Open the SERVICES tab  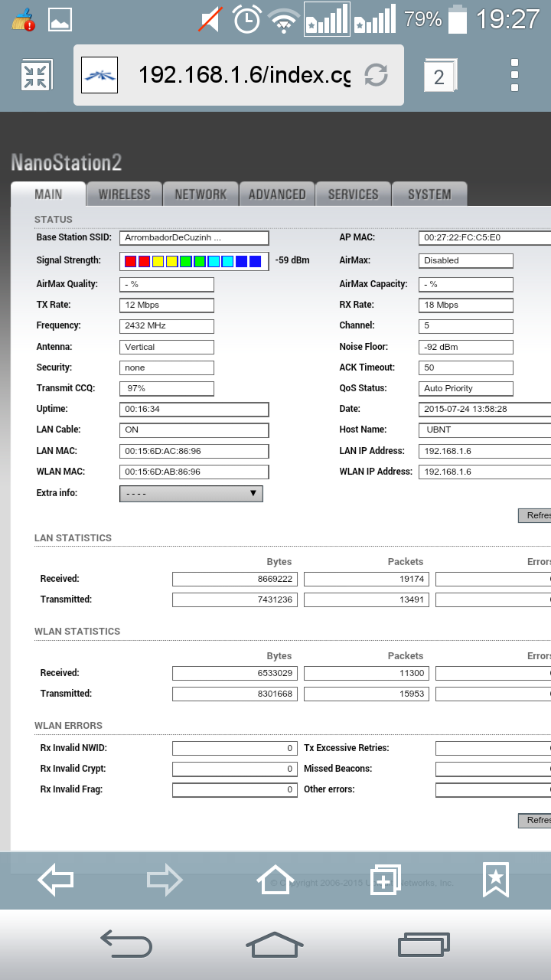click(x=354, y=194)
